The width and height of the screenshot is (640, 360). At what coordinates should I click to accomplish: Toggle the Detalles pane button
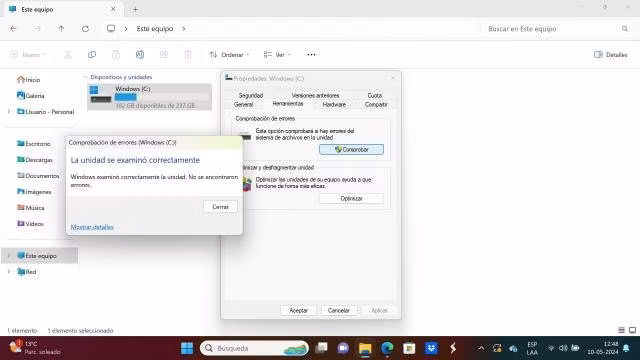pos(611,54)
